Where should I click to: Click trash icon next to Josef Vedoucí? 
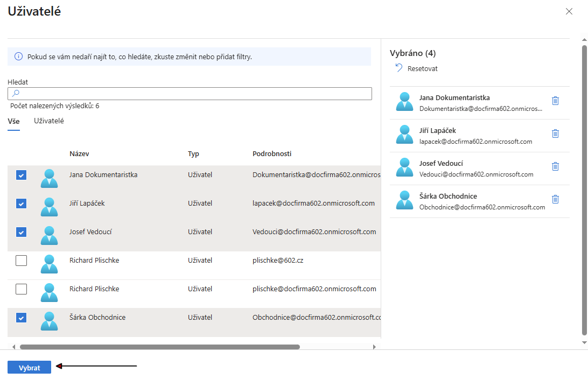click(x=555, y=166)
